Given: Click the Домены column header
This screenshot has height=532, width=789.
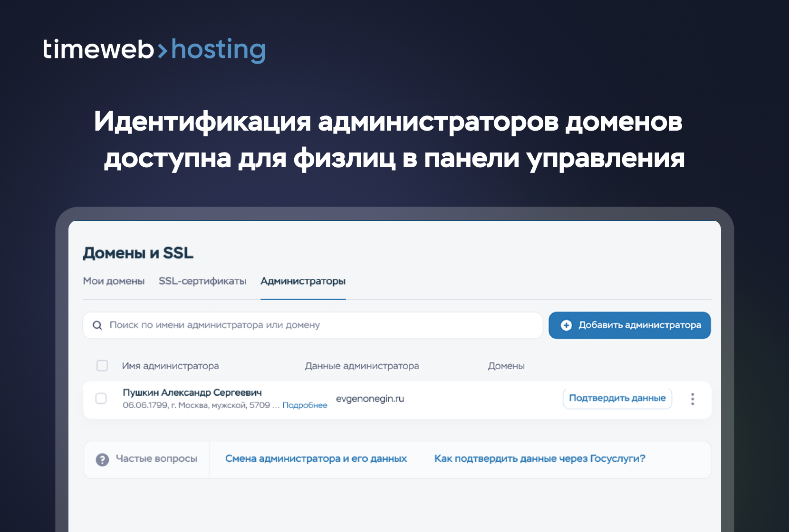Looking at the screenshot, I should (x=506, y=366).
